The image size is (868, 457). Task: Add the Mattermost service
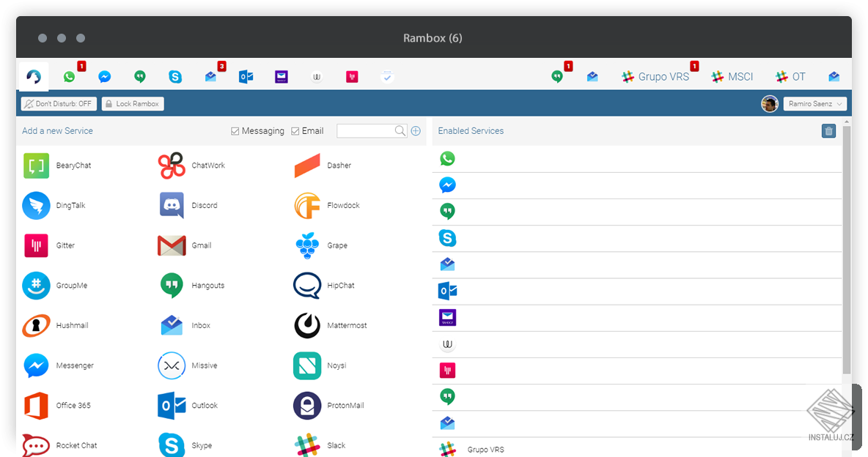[x=331, y=325]
